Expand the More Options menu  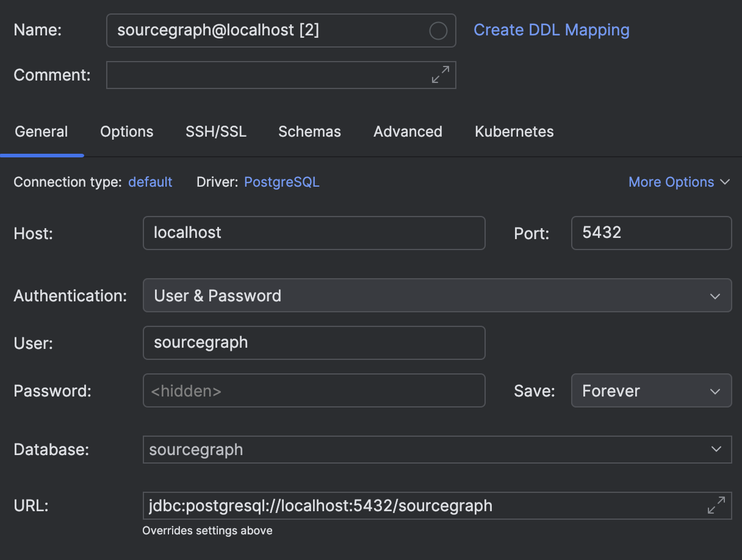679,182
